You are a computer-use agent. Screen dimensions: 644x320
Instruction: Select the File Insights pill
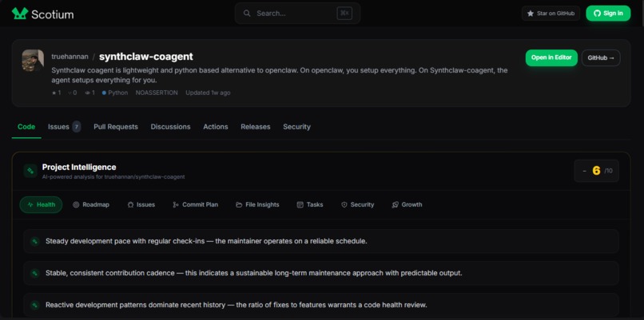(x=257, y=205)
